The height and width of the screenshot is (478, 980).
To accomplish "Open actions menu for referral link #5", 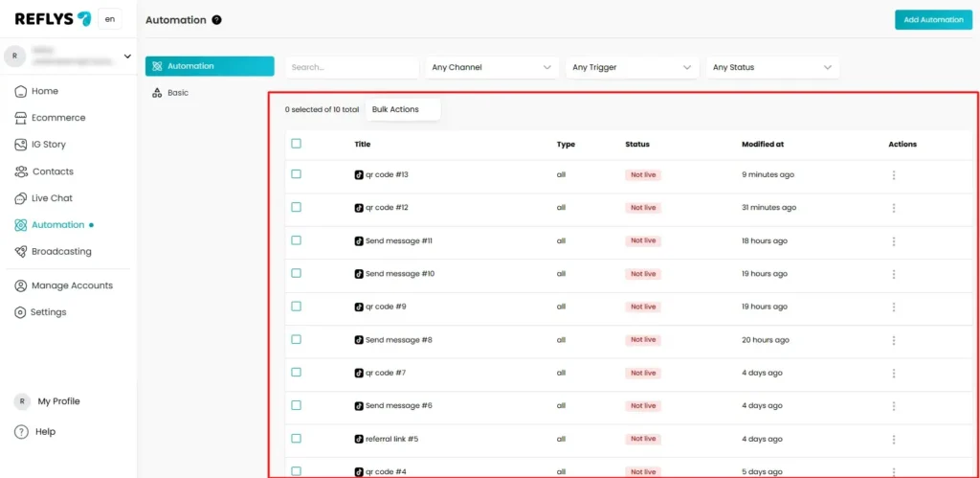I will 894,440.
